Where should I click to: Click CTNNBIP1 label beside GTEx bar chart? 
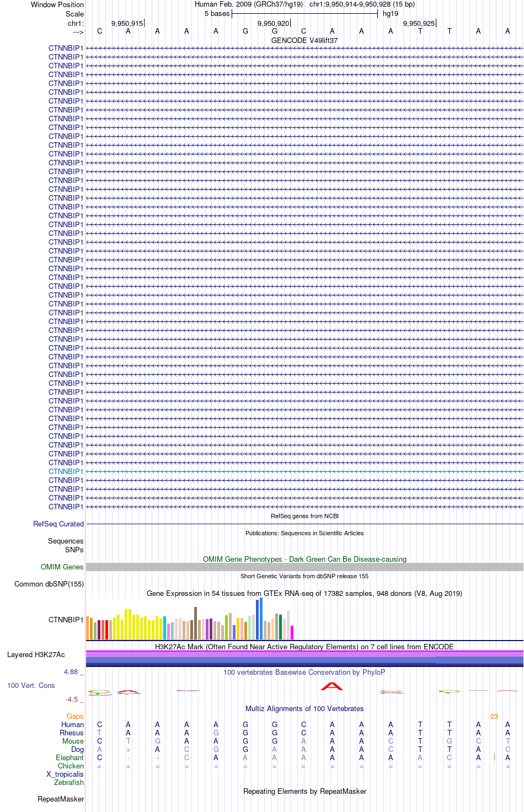pos(66,620)
